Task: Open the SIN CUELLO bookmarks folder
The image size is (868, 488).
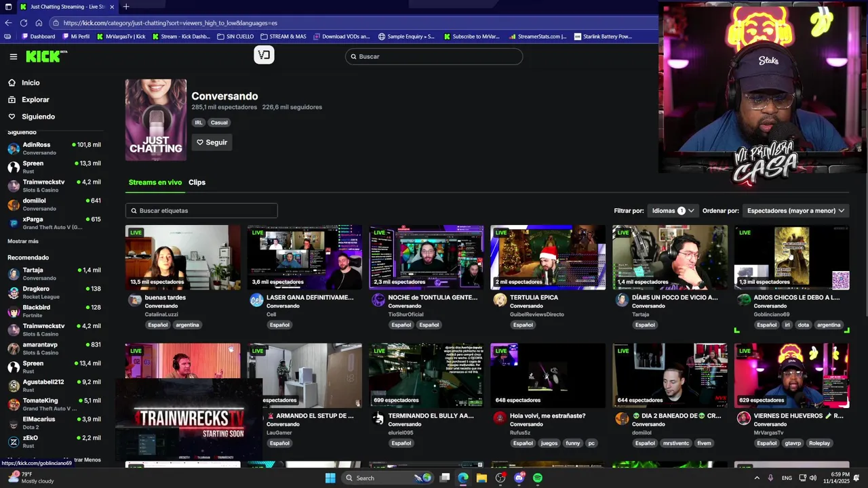Action: (x=235, y=37)
